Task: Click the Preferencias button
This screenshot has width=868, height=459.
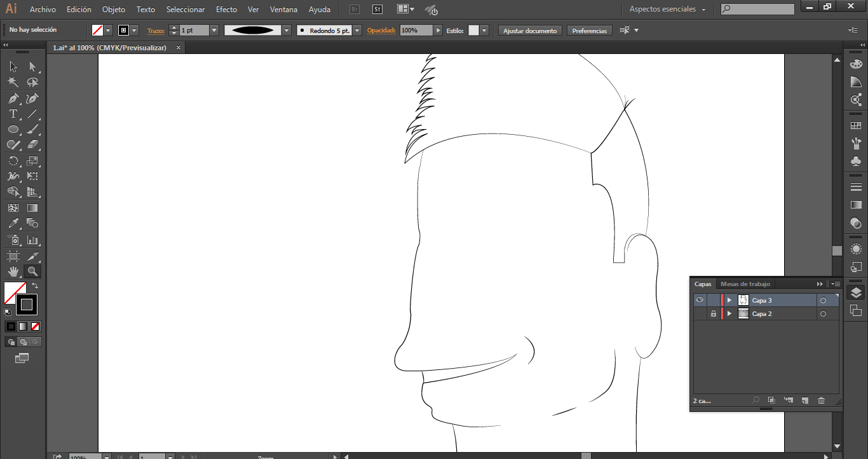Action: (590, 31)
